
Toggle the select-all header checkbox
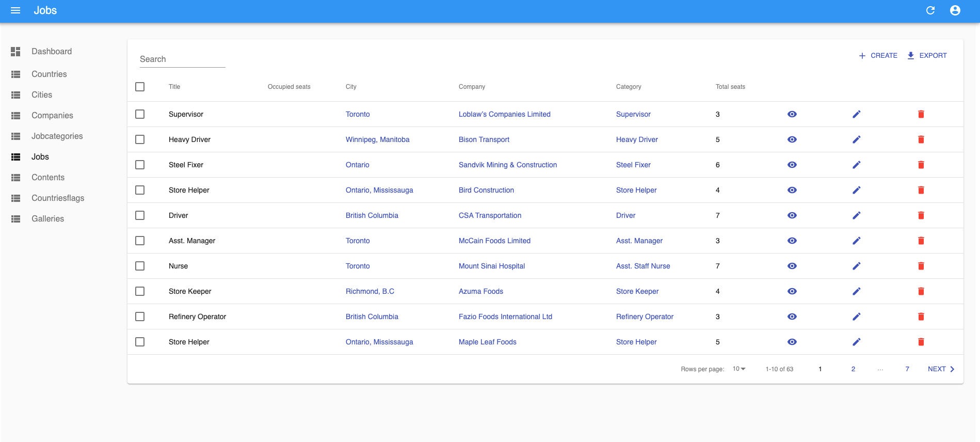pyautogui.click(x=140, y=87)
